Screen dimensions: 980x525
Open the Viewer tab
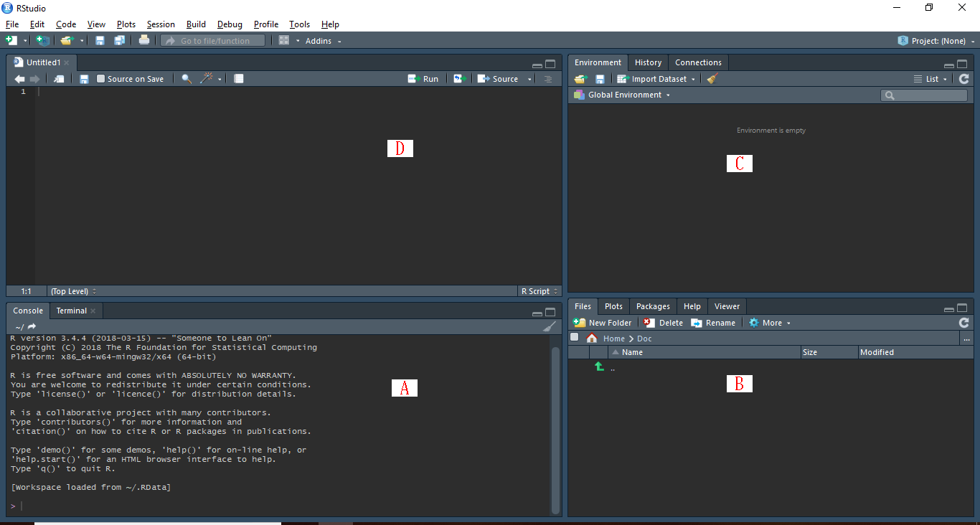727,306
